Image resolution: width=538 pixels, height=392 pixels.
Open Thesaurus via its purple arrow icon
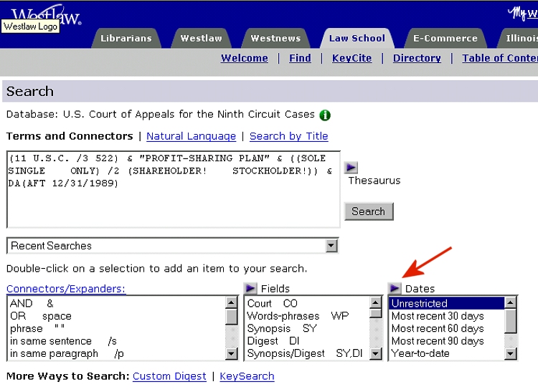[x=351, y=168]
